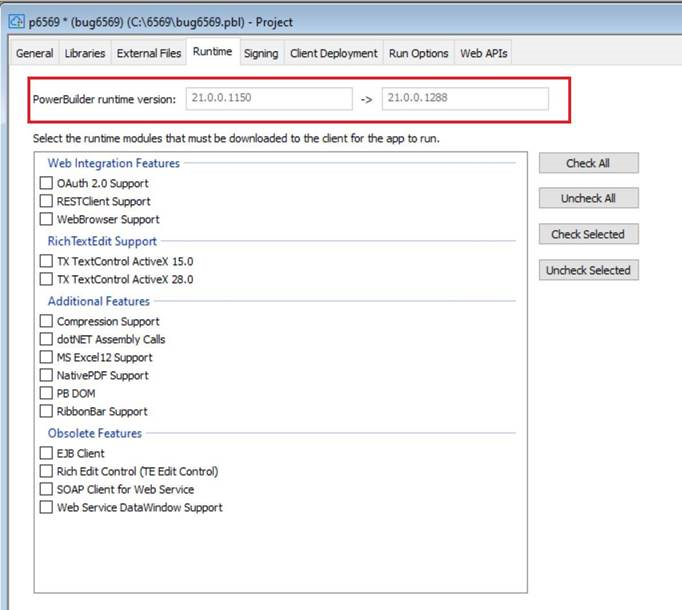Switch to the General tab
This screenshot has height=610, width=682.
pyautogui.click(x=34, y=53)
